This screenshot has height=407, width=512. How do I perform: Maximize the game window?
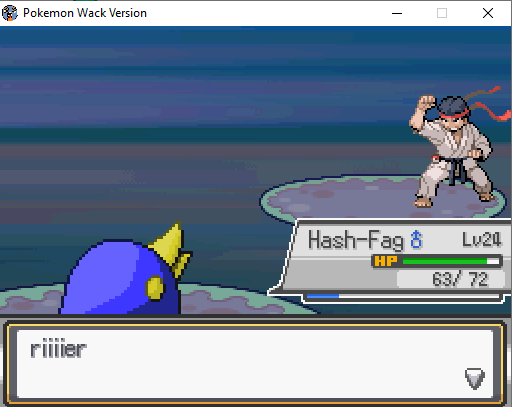click(442, 13)
